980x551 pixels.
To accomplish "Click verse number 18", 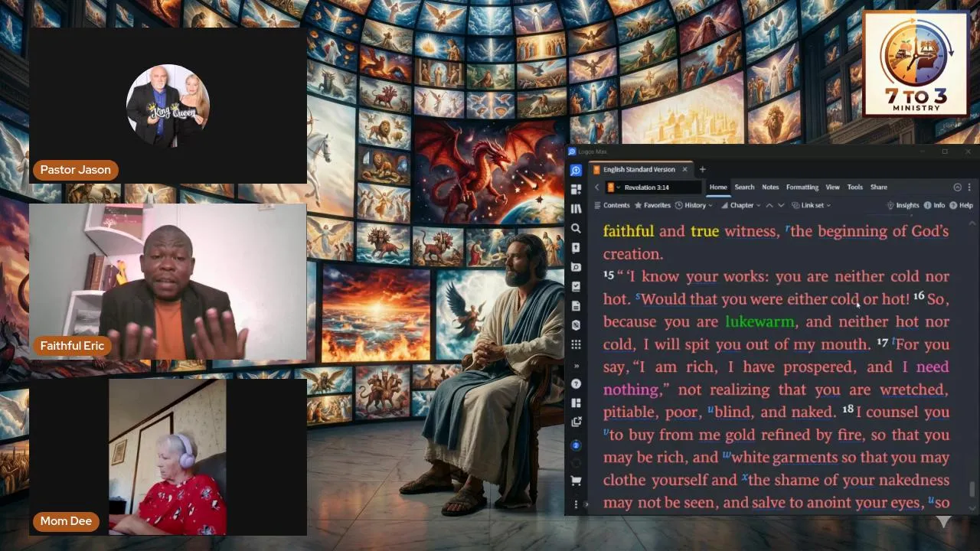I will (x=848, y=409).
